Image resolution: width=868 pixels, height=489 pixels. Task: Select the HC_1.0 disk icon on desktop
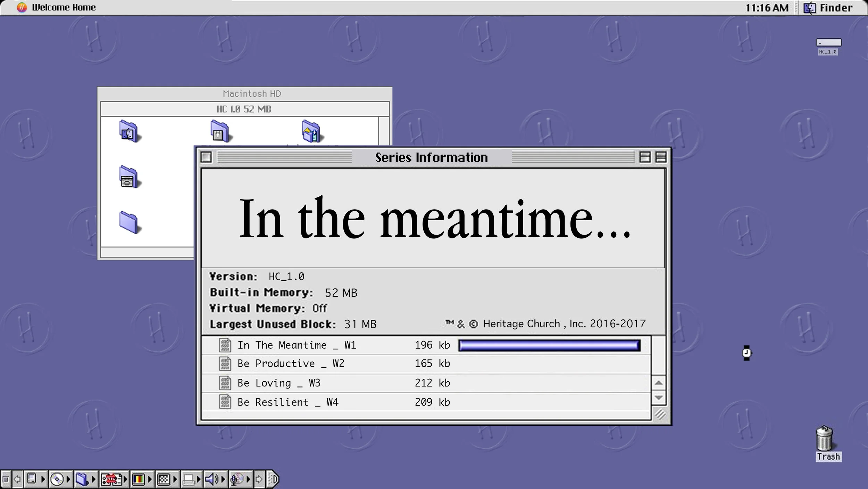(828, 43)
